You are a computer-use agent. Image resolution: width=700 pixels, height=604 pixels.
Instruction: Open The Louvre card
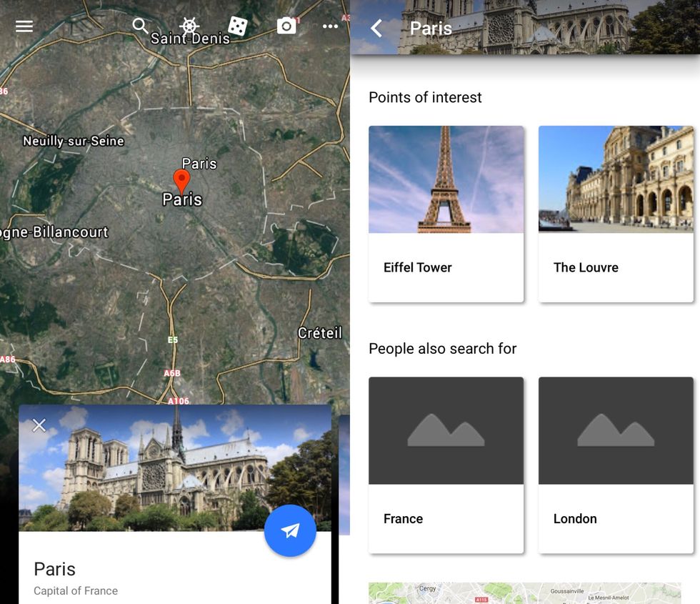click(x=616, y=213)
